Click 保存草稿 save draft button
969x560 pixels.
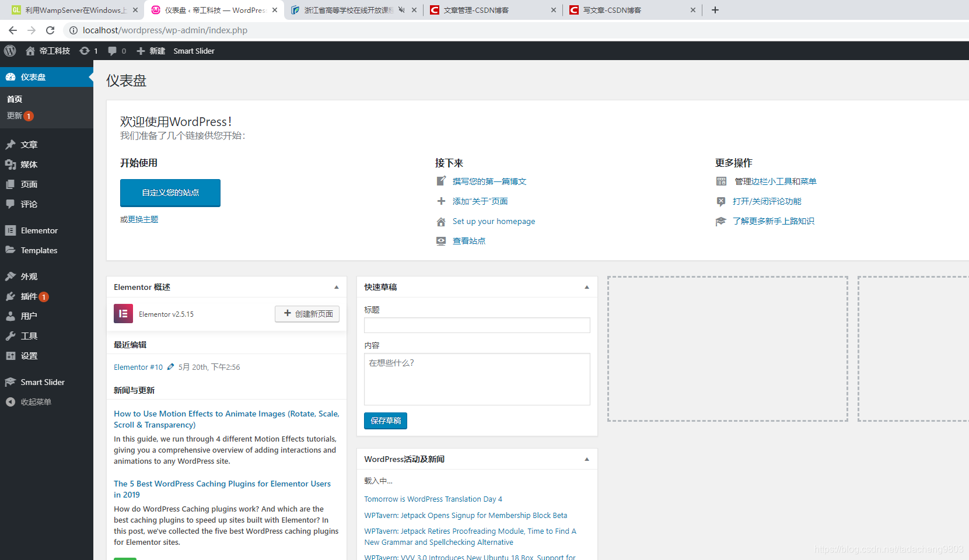coord(386,421)
